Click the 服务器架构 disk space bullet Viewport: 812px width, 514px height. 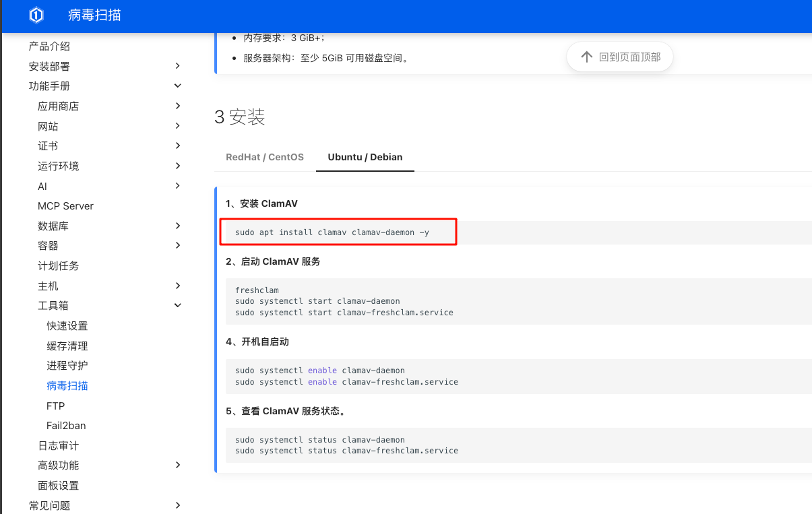pos(325,58)
